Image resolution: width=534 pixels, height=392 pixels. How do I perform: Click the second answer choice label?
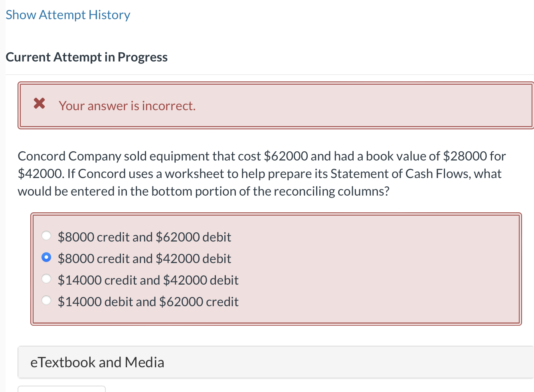(144, 258)
